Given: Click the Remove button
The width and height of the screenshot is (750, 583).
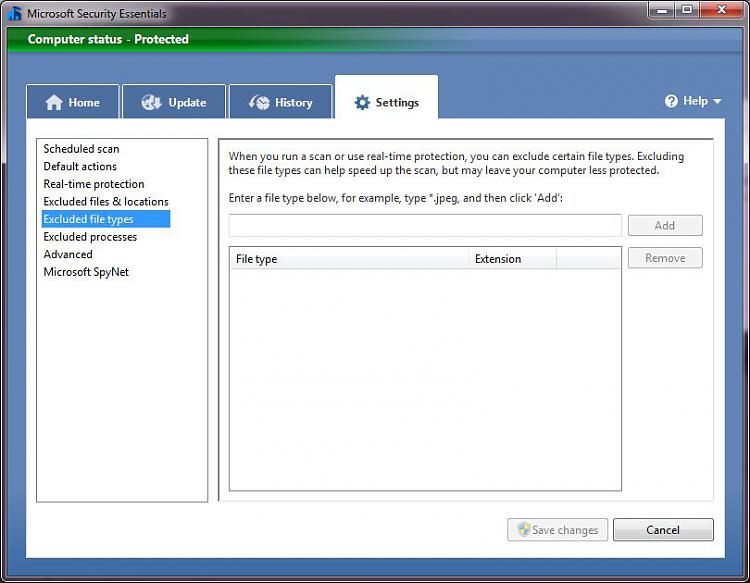Looking at the screenshot, I should coord(665,258).
